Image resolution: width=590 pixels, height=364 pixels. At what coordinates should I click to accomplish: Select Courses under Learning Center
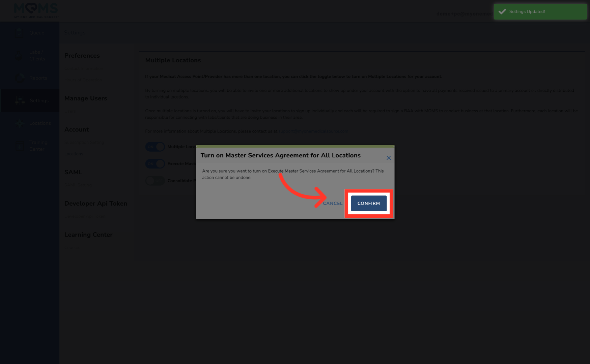click(72, 247)
